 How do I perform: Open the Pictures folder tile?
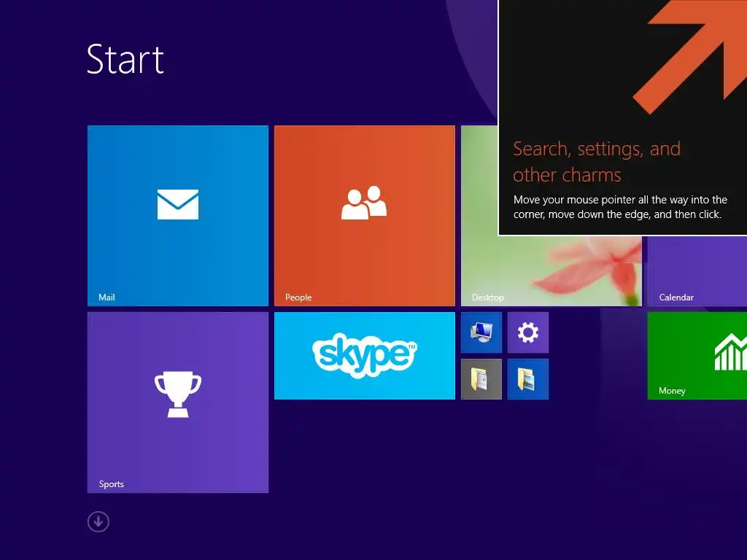528,379
